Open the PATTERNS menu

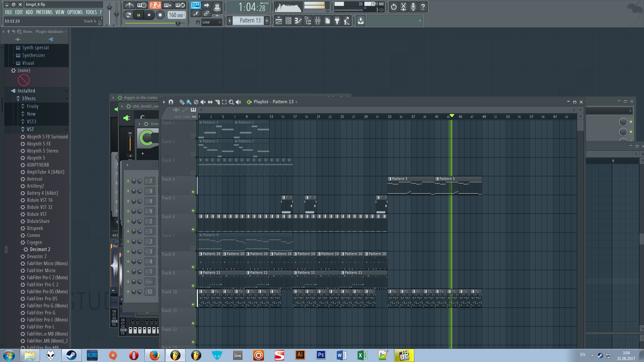[44, 12]
